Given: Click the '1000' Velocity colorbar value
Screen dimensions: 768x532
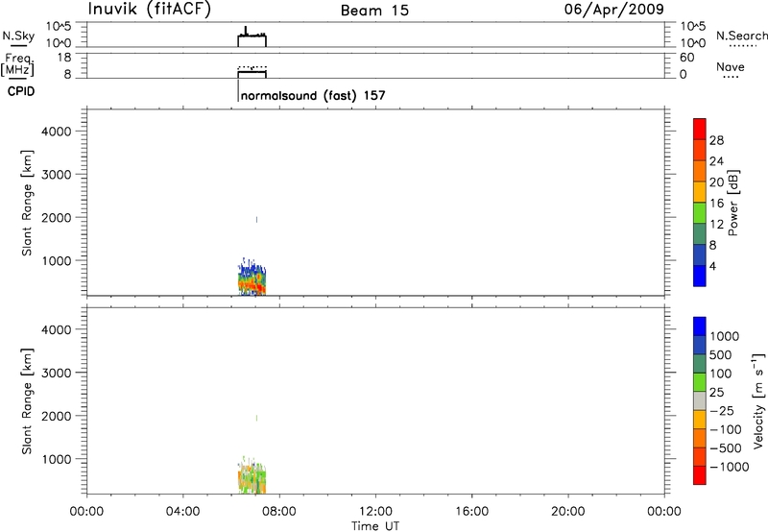Looking at the screenshot, I should click(x=725, y=336).
